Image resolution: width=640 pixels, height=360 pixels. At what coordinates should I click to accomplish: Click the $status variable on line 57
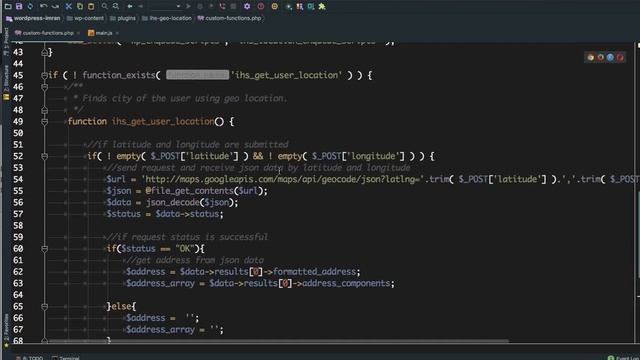click(x=123, y=214)
